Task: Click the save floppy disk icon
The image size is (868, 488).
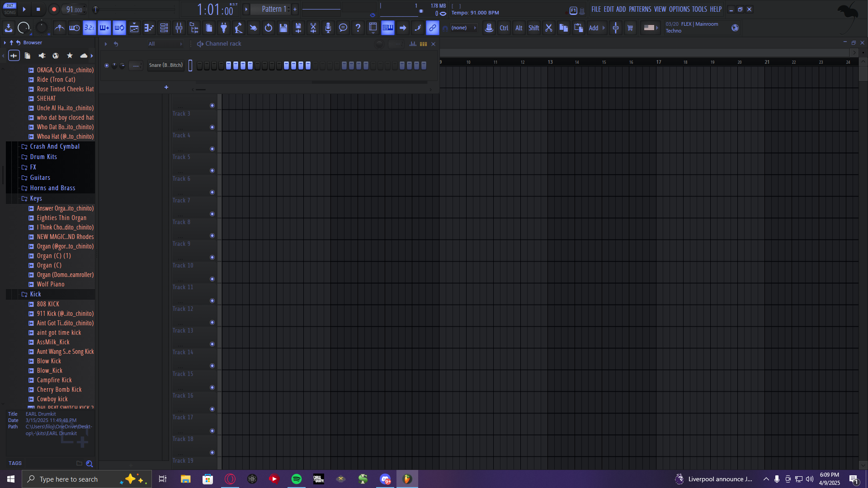Action: click(x=283, y=28)
